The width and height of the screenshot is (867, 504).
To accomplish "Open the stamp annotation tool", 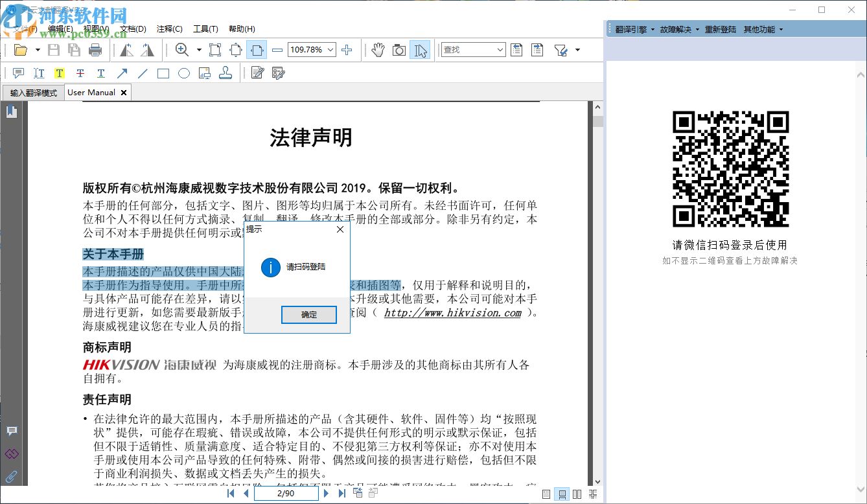I will pyautogui.click(x=225, y=73).
